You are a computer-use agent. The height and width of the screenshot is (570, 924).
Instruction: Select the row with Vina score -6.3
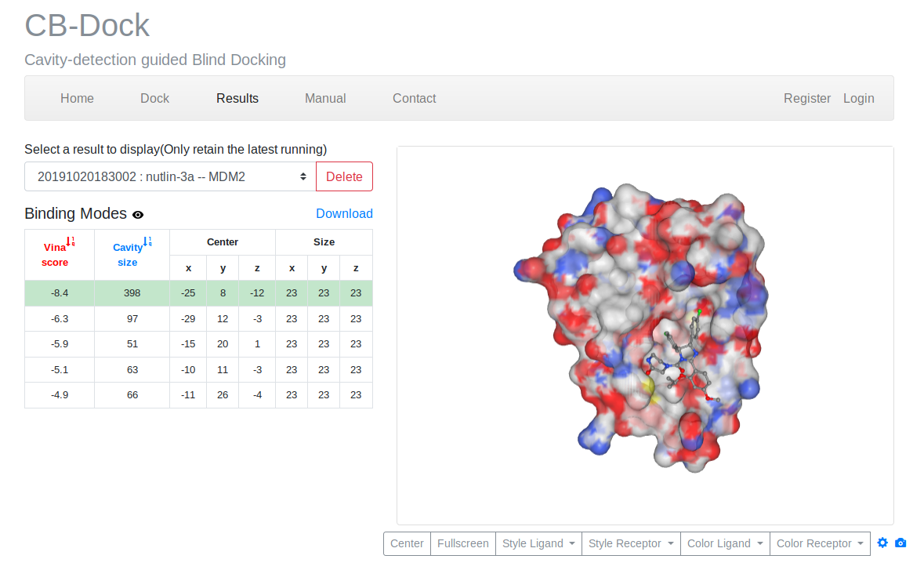click(60, 319)
